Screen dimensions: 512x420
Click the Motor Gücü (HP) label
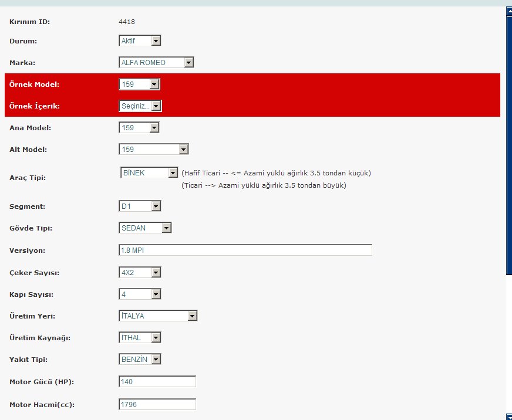42,382
